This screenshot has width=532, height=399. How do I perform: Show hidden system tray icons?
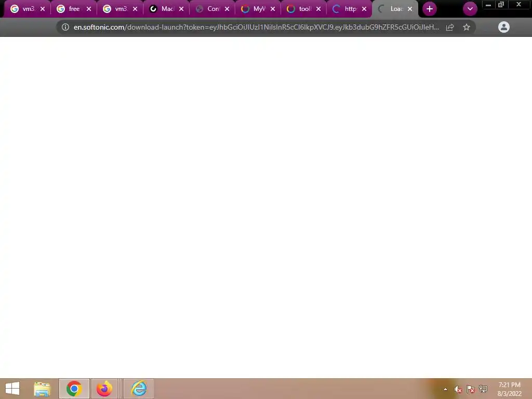coord(445,389)
